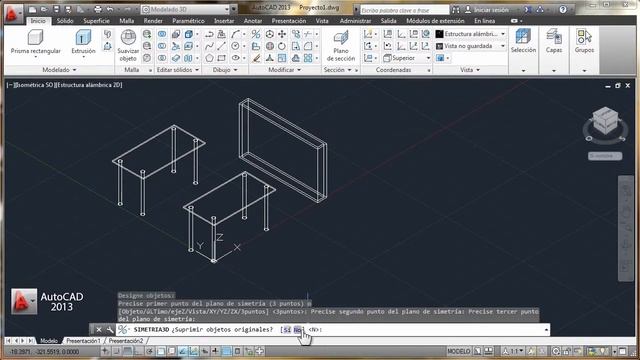Click the Undo arrow in quick access toolbar

110,9
